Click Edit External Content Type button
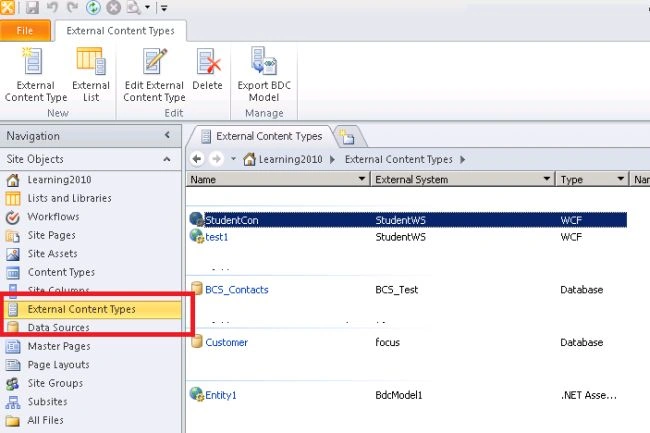 tap(154, 75)
